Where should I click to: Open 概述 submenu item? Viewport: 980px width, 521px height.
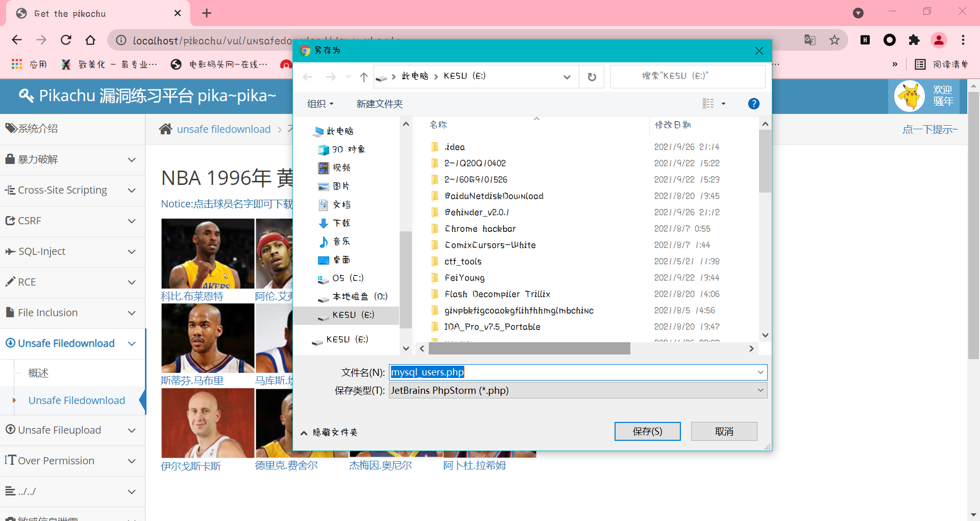point(38,373)
